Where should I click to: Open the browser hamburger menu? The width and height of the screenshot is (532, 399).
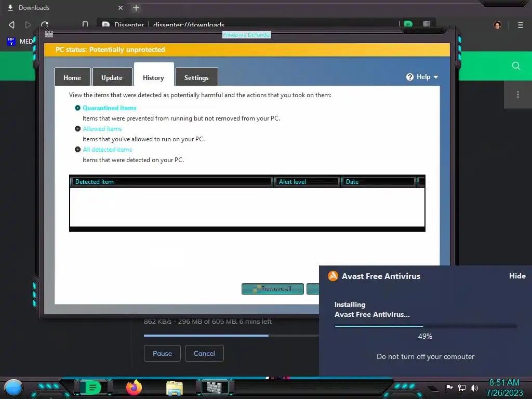click(x=521, y=25)
